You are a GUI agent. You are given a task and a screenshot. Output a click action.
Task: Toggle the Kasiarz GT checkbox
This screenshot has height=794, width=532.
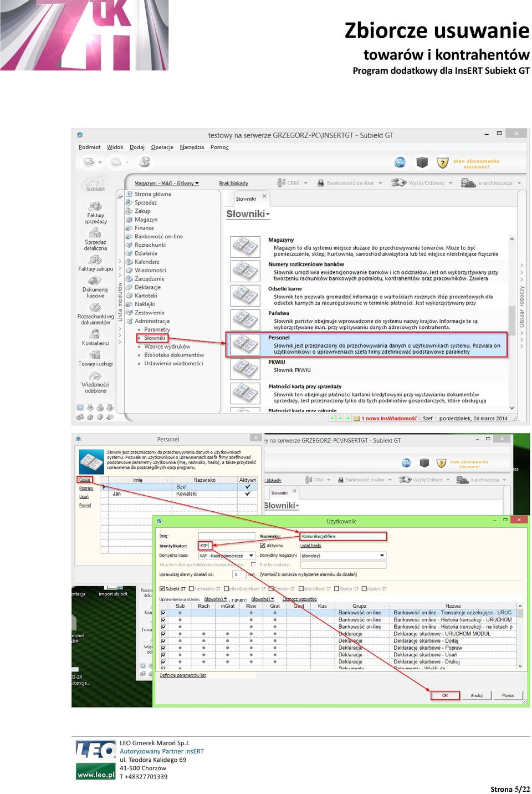[364, 589]
